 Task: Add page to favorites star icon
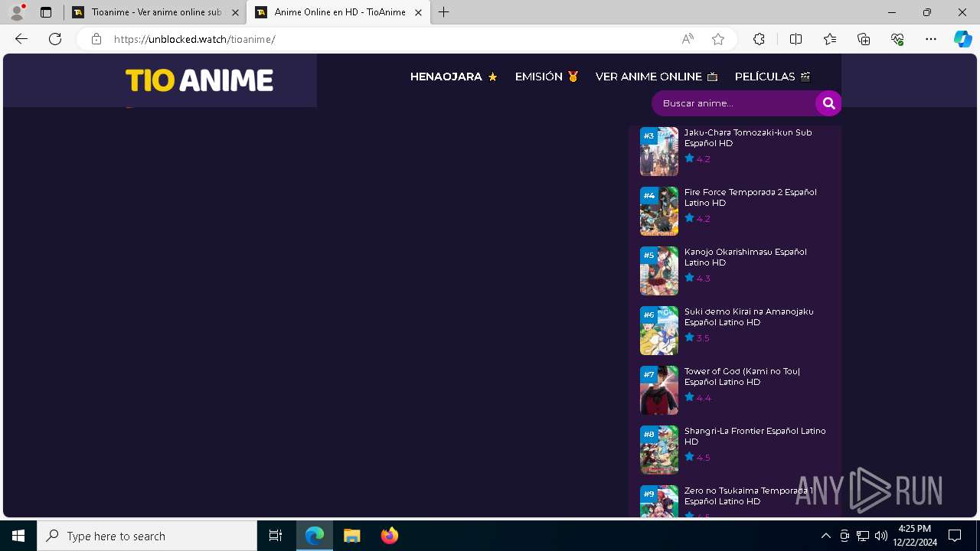[718, 39]
